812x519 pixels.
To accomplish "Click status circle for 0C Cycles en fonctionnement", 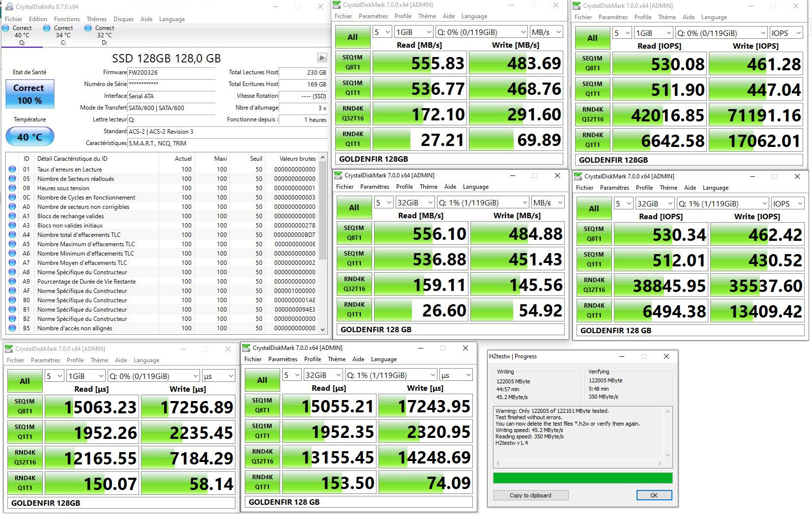I will (12, 197).
